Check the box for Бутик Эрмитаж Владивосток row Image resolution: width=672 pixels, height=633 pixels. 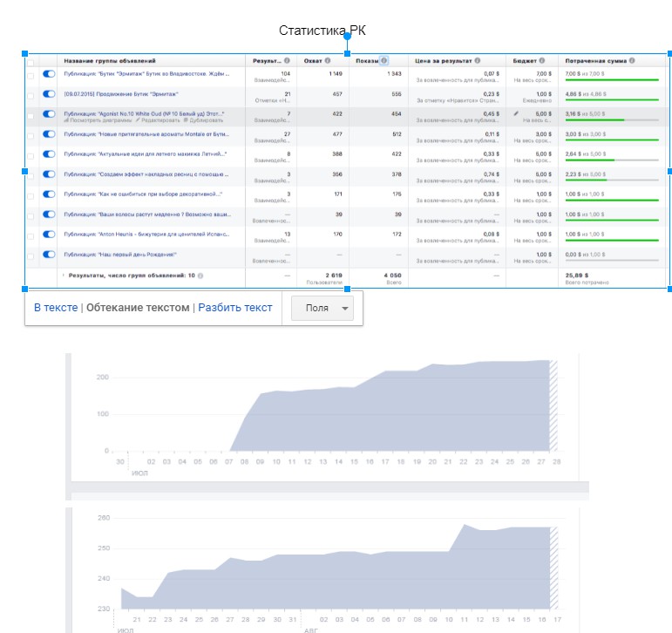[x=31, y=76]
